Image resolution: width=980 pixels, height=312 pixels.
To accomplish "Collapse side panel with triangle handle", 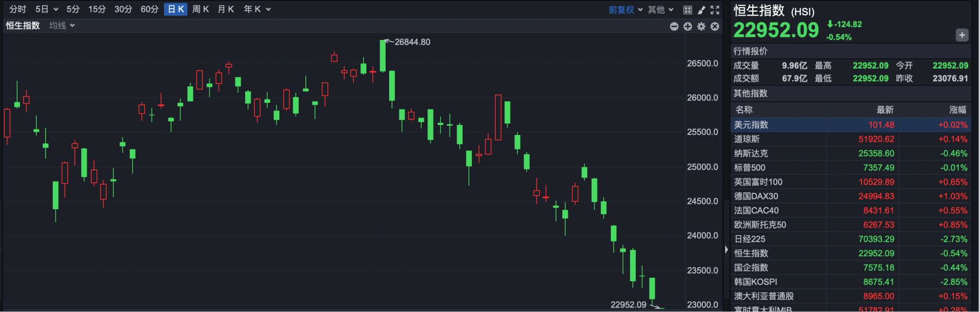I will pos(726,250).
